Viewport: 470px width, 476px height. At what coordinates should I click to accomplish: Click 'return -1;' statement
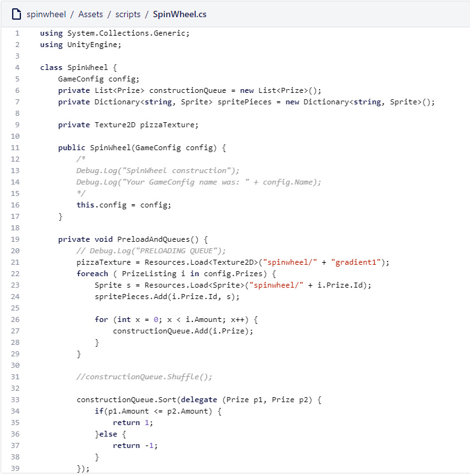(135, 445)
